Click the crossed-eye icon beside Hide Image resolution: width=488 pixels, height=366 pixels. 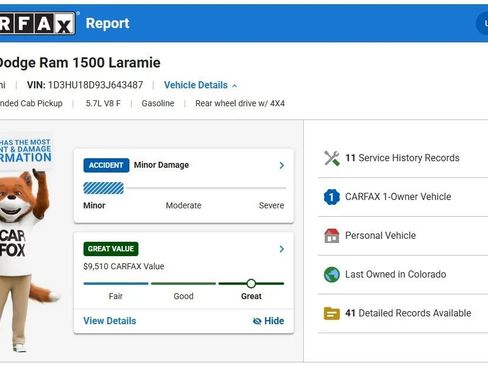click(257, 321)
